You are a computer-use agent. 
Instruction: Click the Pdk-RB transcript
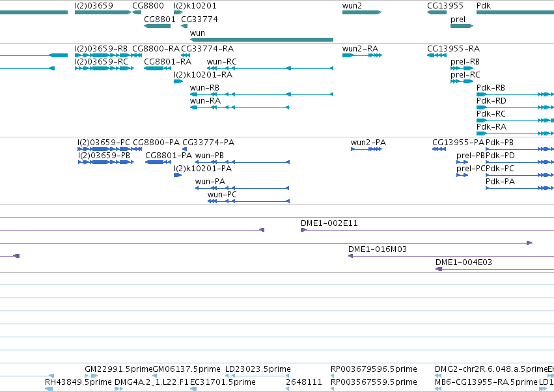click(515, 94)
